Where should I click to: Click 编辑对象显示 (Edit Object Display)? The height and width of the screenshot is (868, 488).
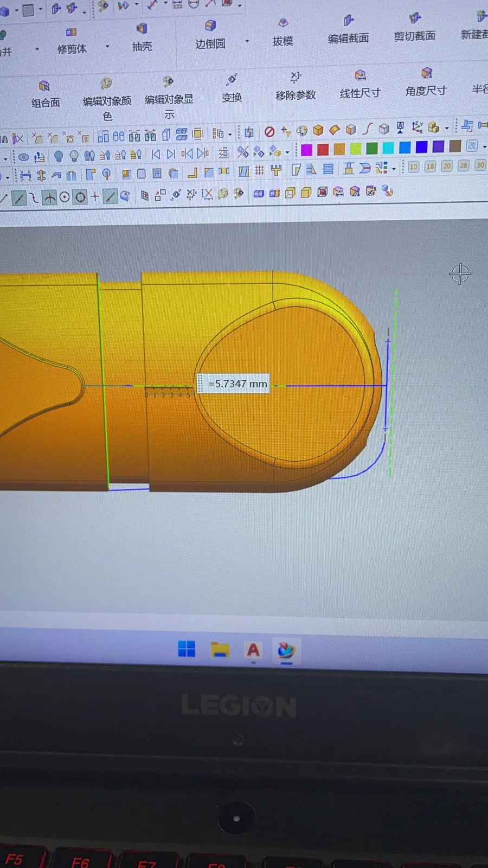pos(169,98)
